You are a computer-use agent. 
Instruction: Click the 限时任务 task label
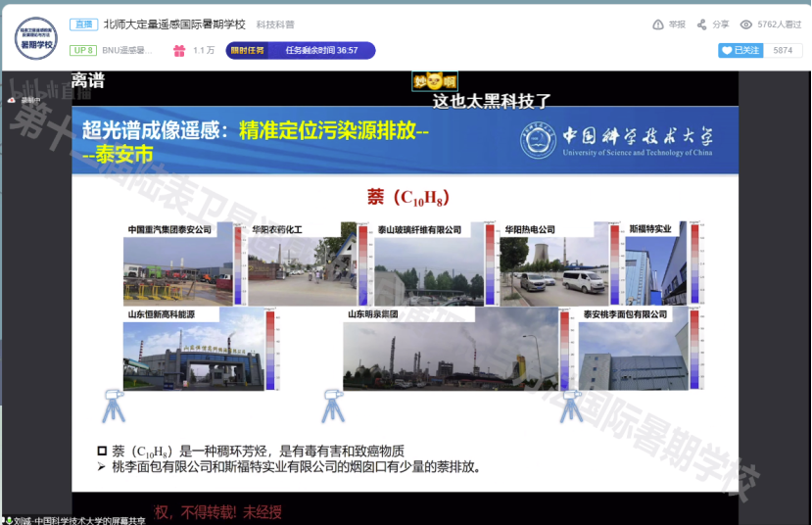[x=246, y=50]
